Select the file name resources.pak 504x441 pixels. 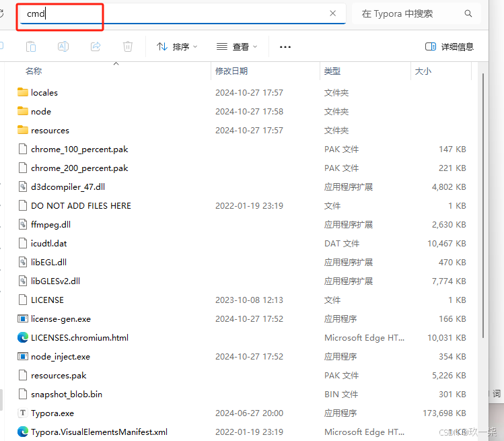point(59,376)
